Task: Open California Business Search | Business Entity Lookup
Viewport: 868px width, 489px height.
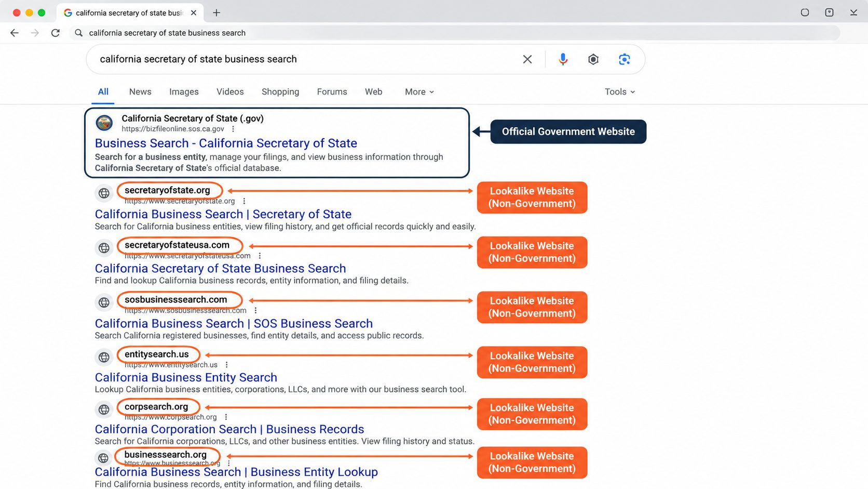Action: 236,472
